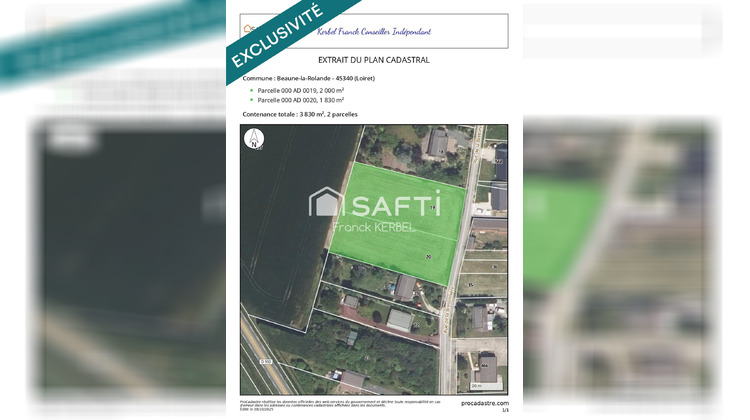Click the D 950 road label marker
The height and width of the screenshot is (420, 750).
pyautogui.click(x=266, y=361)
